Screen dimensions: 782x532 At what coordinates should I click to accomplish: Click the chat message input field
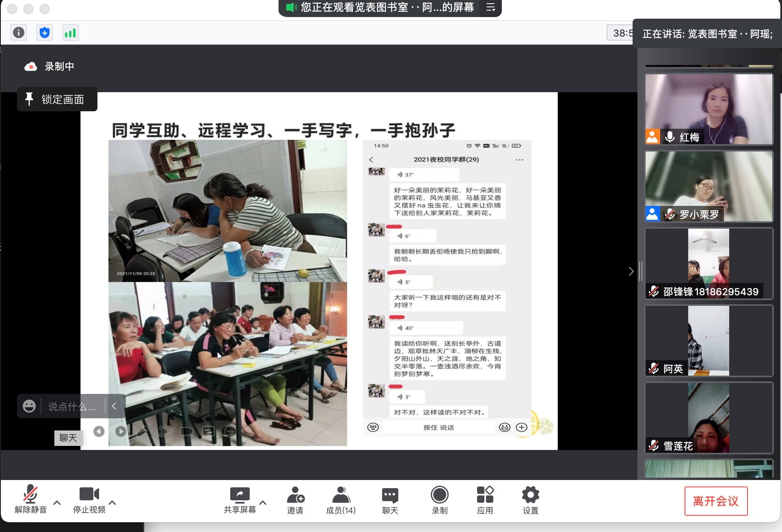(x=72, y=406)
